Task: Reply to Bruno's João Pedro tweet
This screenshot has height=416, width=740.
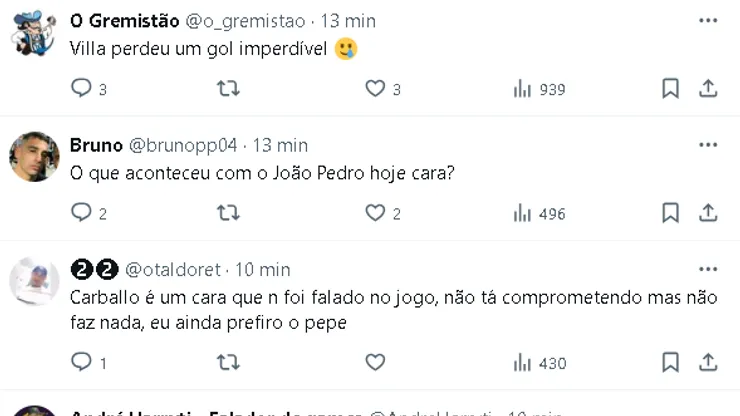Action: pyautogui.click(x=82, y=213)
